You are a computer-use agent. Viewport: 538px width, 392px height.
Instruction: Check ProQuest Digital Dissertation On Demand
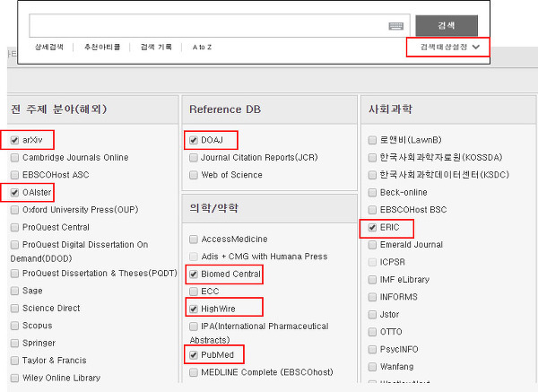tap(14, 245)
